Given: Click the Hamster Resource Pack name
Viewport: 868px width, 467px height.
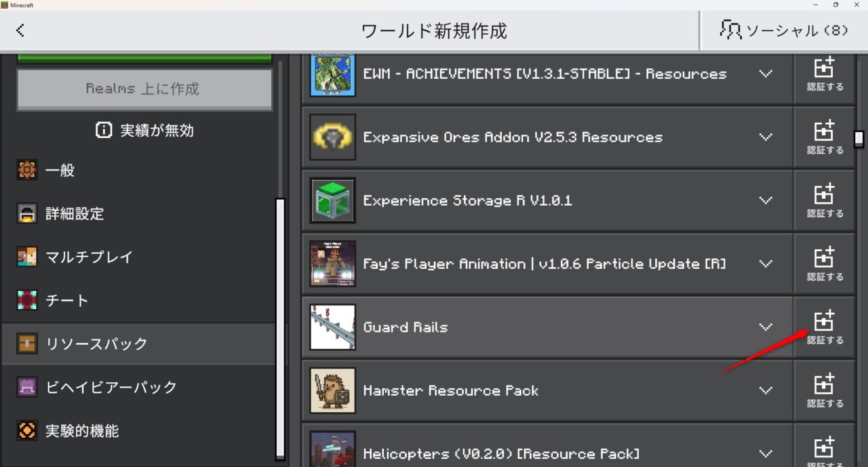Looking at the screenshot, I should click(451, 390).
